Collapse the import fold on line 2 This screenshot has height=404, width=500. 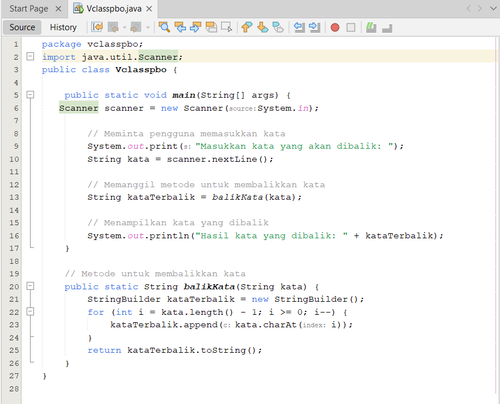30,56
